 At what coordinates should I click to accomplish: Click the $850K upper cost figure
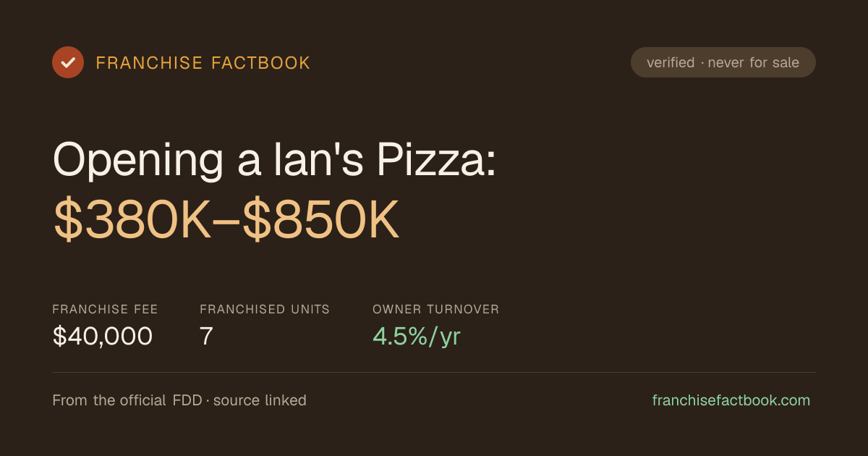pyautogui.click(x=321, y=221)
